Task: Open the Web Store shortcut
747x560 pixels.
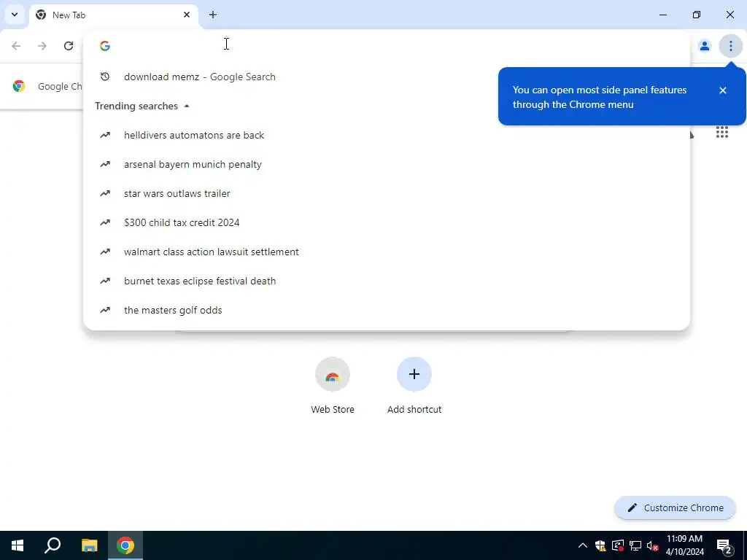Action: (x=333, y=386)
